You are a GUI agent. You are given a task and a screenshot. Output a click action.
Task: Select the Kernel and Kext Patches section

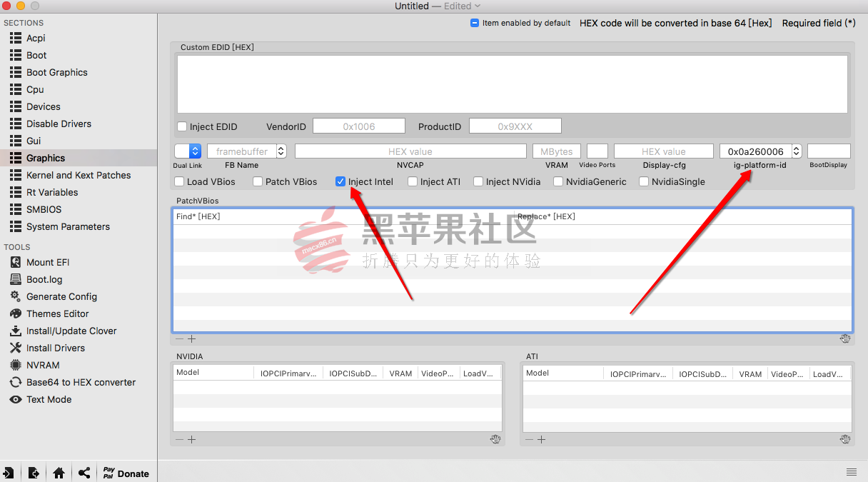(x=79, y=175)
